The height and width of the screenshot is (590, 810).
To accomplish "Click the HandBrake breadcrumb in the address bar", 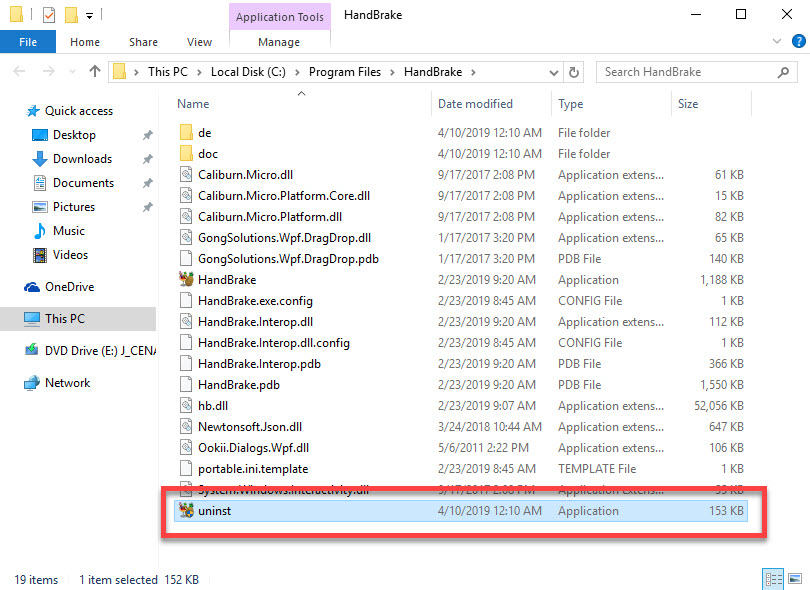I will tap(433, 72).
